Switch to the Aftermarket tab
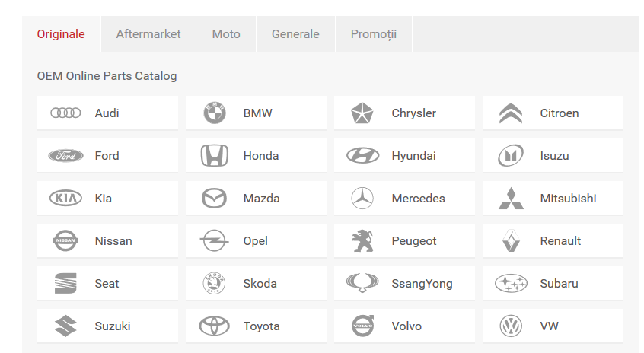The height and width of the screenshot is (353, 644). [148, 34]
